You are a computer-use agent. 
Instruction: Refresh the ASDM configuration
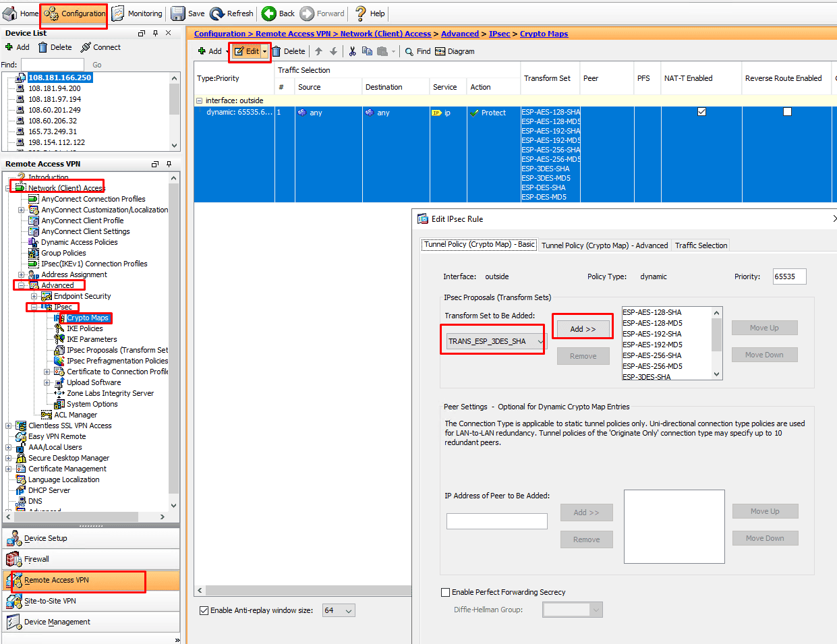click(231, 13)
